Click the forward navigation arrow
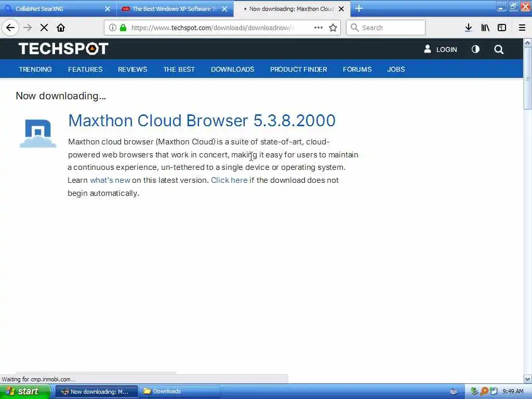This screenshot has width=532, height=399. point(28,28)
